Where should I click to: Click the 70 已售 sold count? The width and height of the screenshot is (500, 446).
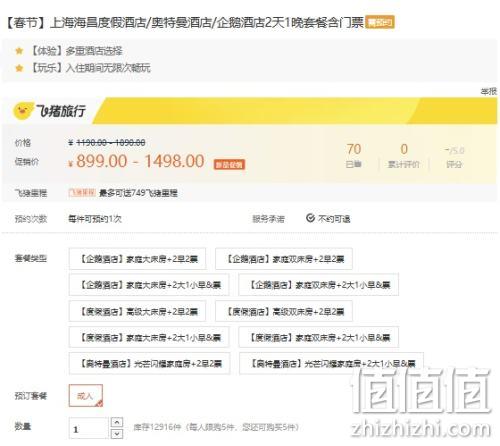click(354, 155)
